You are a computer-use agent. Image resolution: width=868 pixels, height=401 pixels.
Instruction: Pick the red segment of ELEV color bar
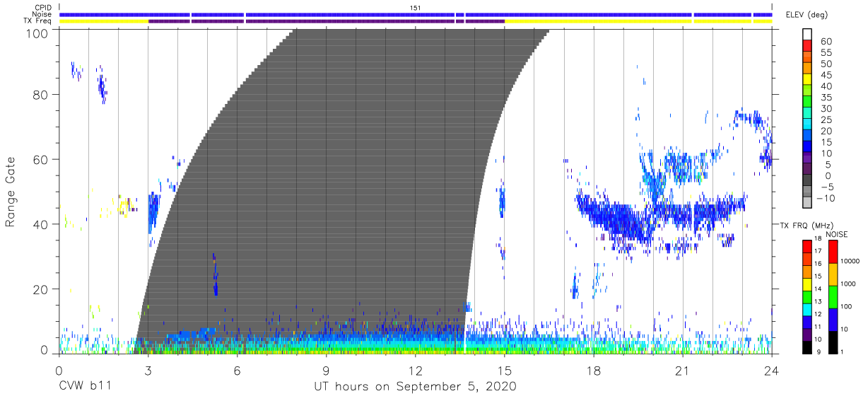coord(807,45)
